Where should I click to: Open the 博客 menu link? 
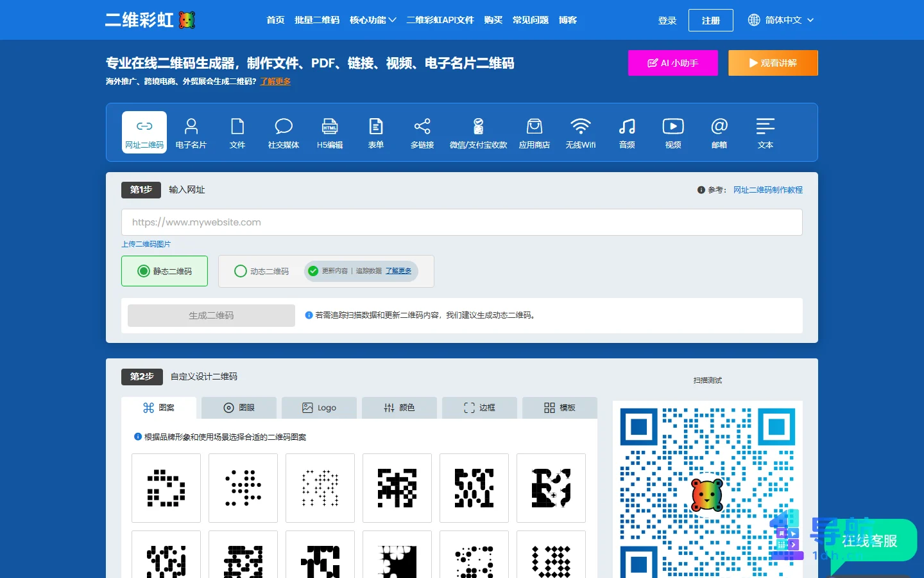(x=567, y=20)
